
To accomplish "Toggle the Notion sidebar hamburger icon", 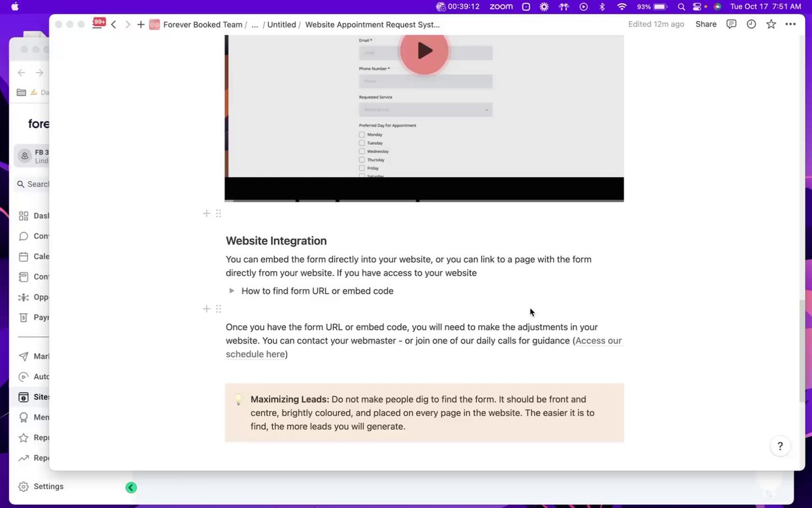I will (x=97, y=24).
